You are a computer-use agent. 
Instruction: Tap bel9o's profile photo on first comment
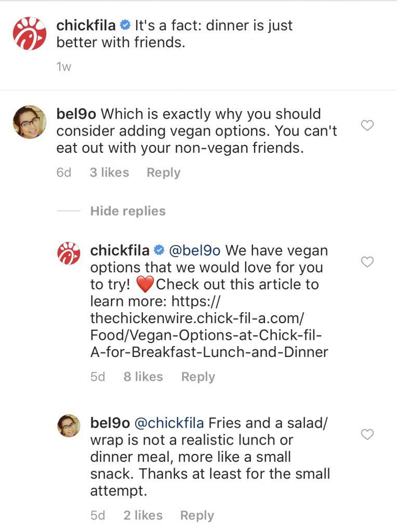click(x=29, y=122)
